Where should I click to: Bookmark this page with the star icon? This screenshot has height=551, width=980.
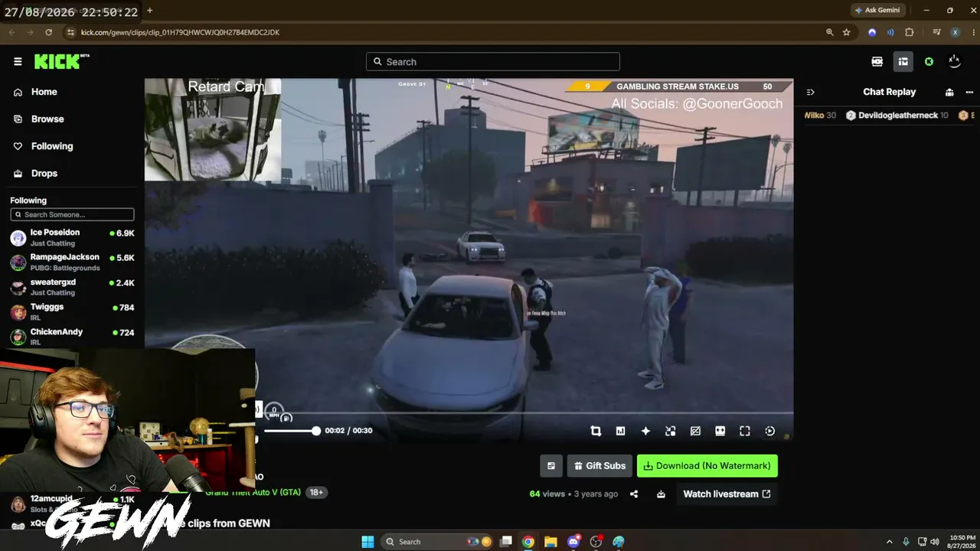(846, 32)
